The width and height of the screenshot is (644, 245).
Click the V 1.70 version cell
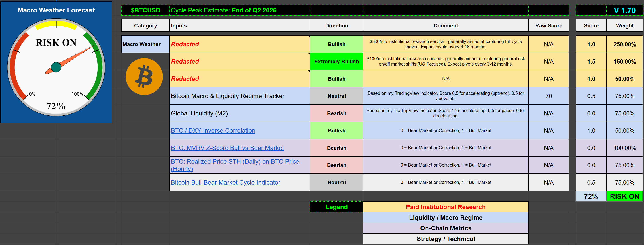click(x=624, y=10)
